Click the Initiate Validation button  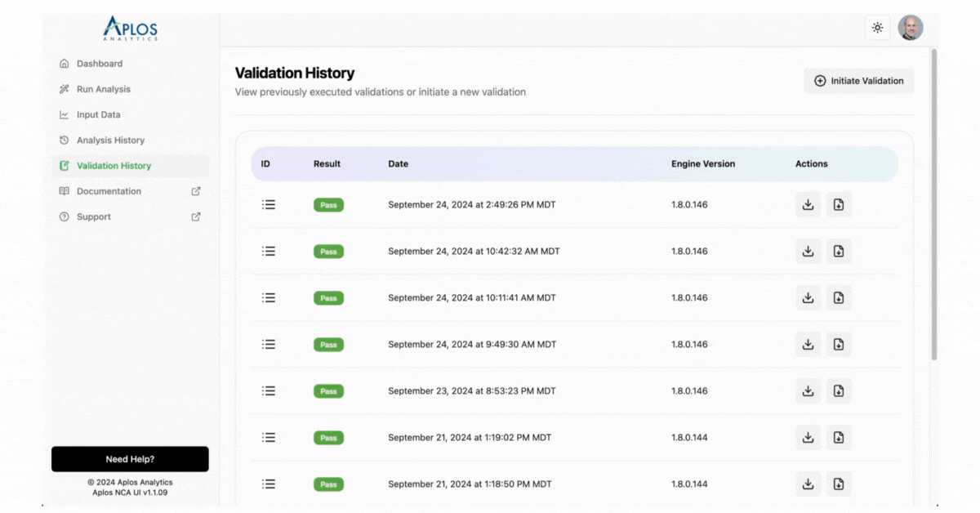[859, 81]
